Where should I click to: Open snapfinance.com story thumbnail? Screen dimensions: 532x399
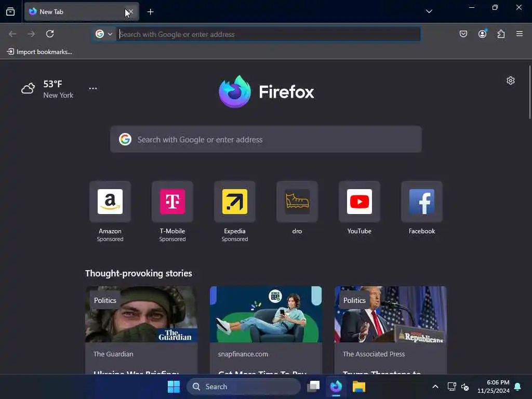tap(265, 314)
